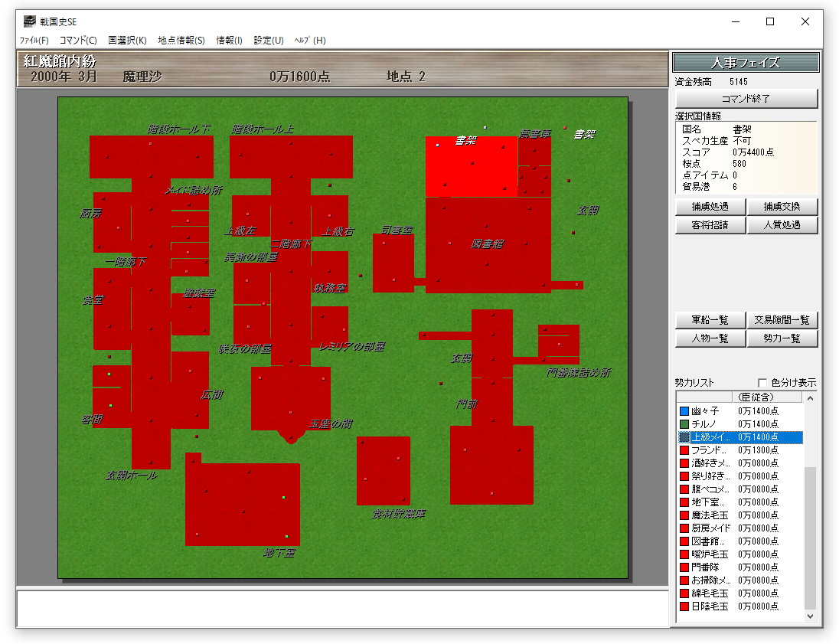
Task: Click the green チルノ faction color icon
Action: click(x=684, y=424)
